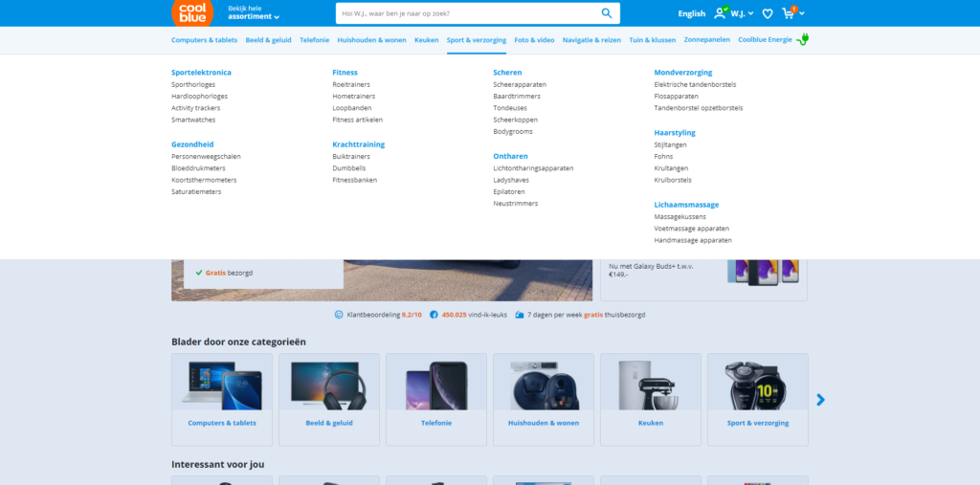Go to Elektrische tandenborstels

695,84
